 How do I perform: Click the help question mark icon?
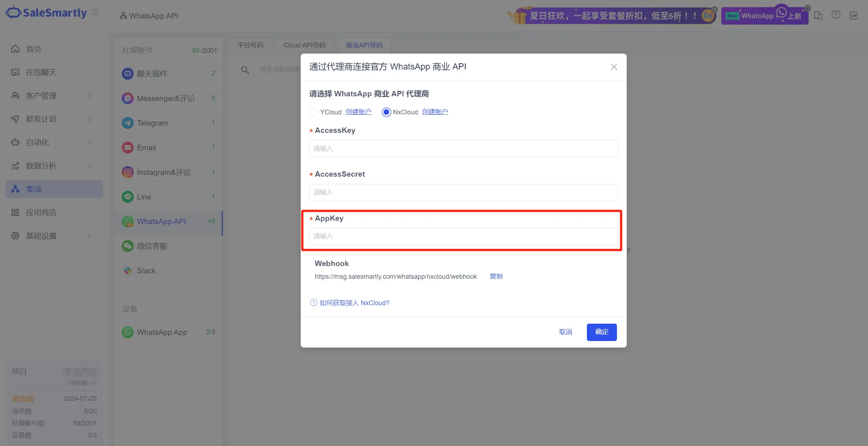(x=836, y=14)
